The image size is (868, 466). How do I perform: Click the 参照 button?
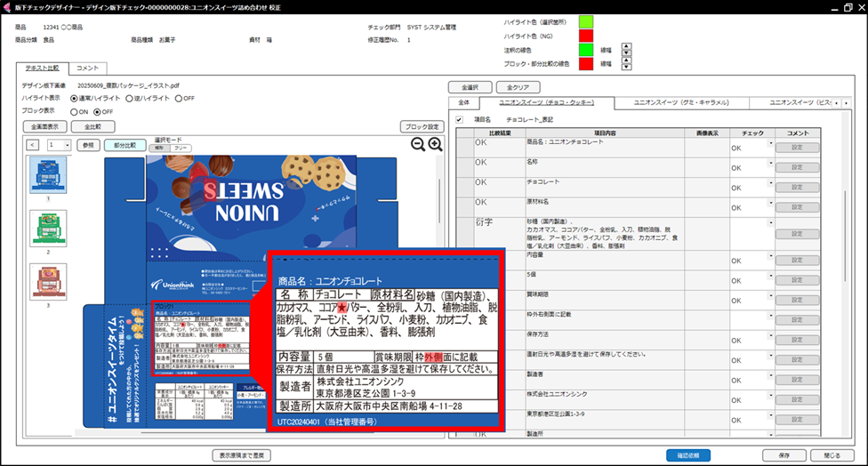(x=88, y=145)
